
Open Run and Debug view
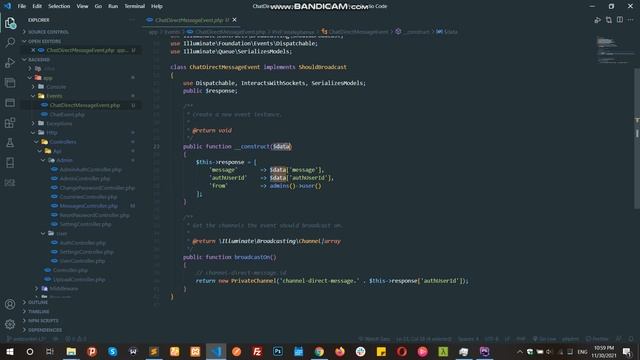(10, 62)
